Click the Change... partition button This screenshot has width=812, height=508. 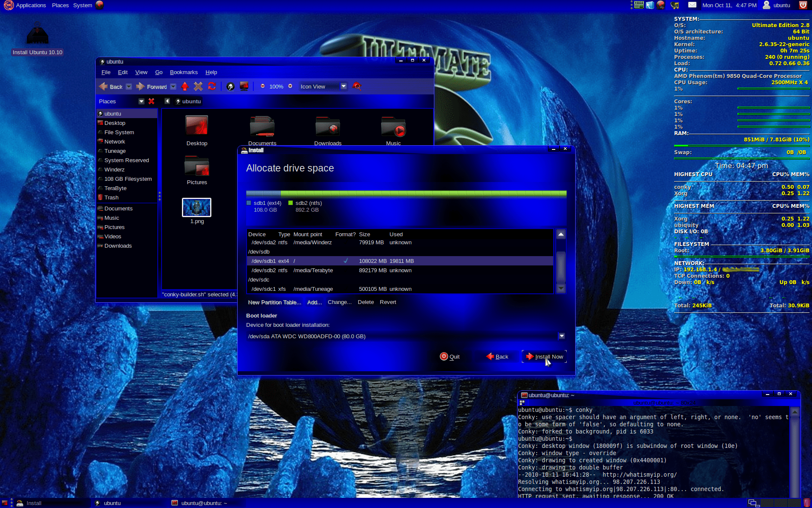tap(339, 302)
